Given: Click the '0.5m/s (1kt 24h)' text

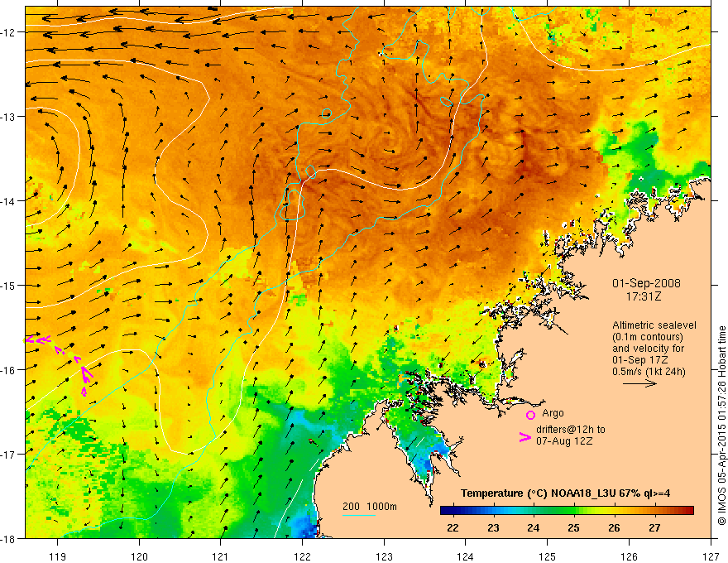Looking at the screenshot, I should (x=649, y=371).
